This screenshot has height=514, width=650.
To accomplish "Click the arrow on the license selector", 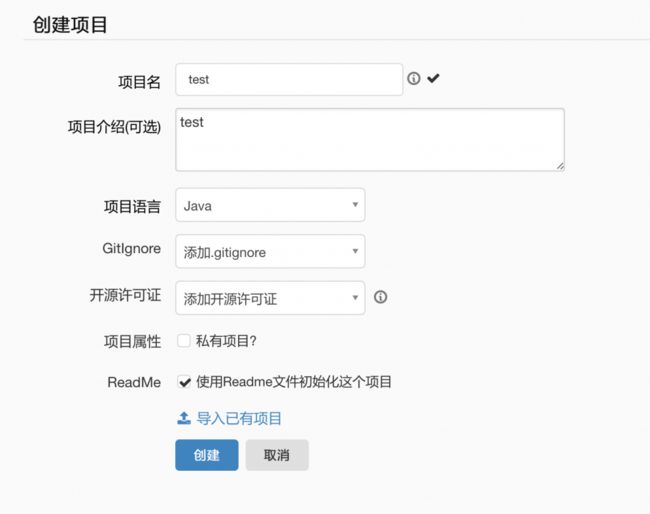I will [x=355, y=298].
